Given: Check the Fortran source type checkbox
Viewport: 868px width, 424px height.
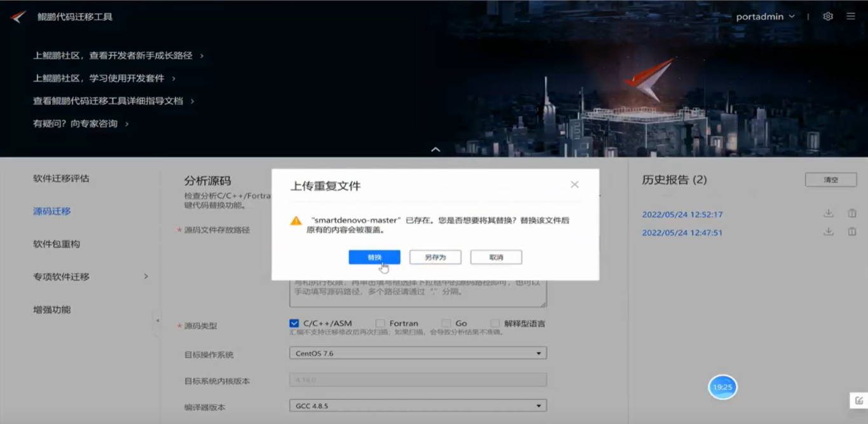Looking at the screenshot, I should (x=380, y=323).
